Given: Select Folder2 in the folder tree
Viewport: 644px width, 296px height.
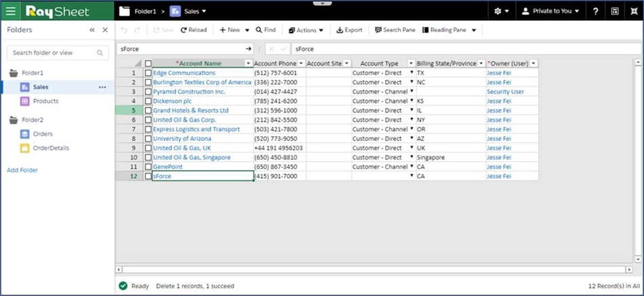Looking at the screenshot, I should tap(33, 120).
